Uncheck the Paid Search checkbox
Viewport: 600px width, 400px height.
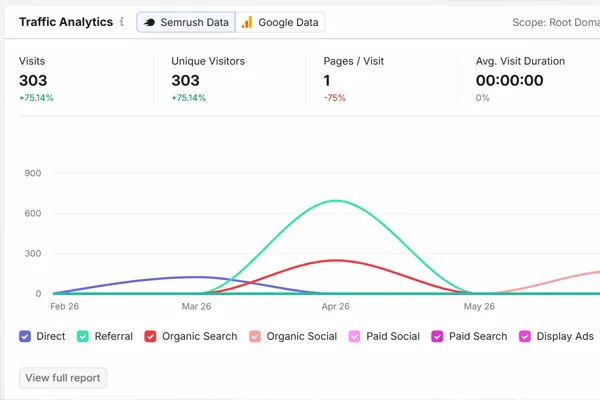tap(437, 336)
